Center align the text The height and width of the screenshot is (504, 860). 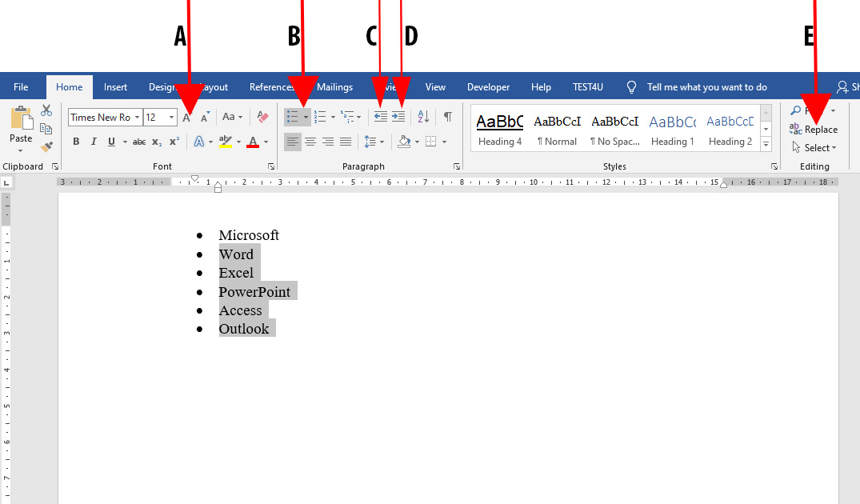(x=310, y=142)
